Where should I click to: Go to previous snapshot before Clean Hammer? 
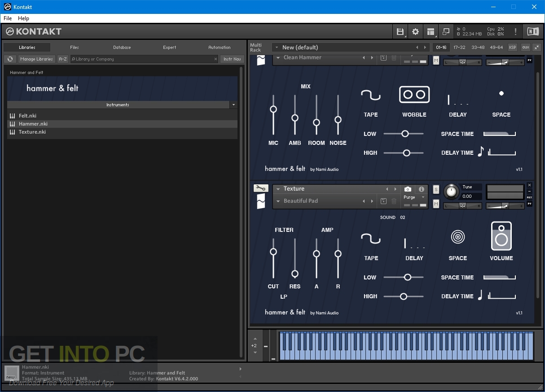point(364,57)
